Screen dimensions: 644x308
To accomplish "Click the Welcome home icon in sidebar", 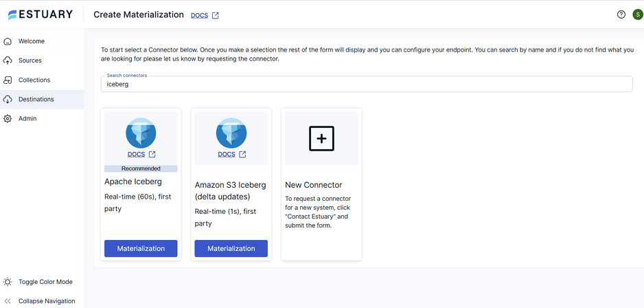I will (8, 41).
